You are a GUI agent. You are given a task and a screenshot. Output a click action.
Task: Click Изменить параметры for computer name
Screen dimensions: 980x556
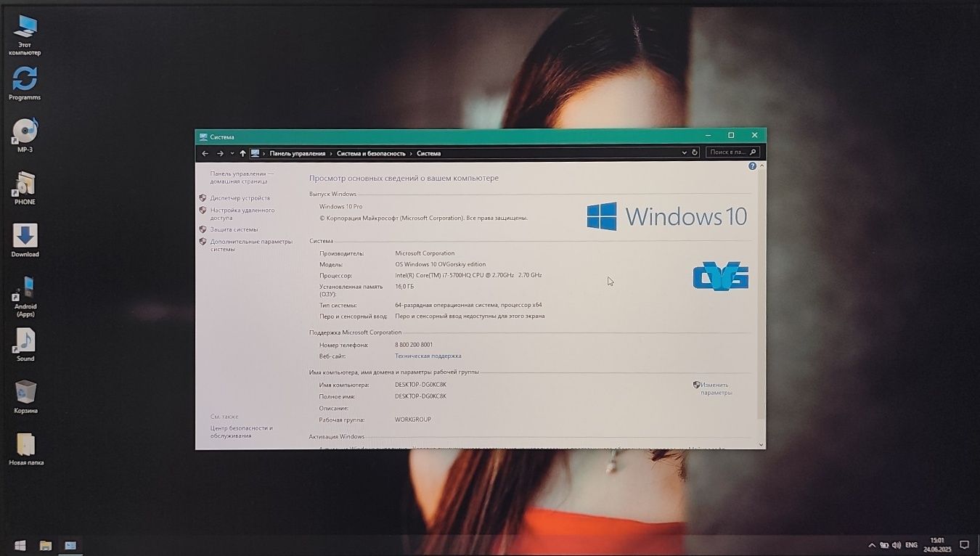715,388
